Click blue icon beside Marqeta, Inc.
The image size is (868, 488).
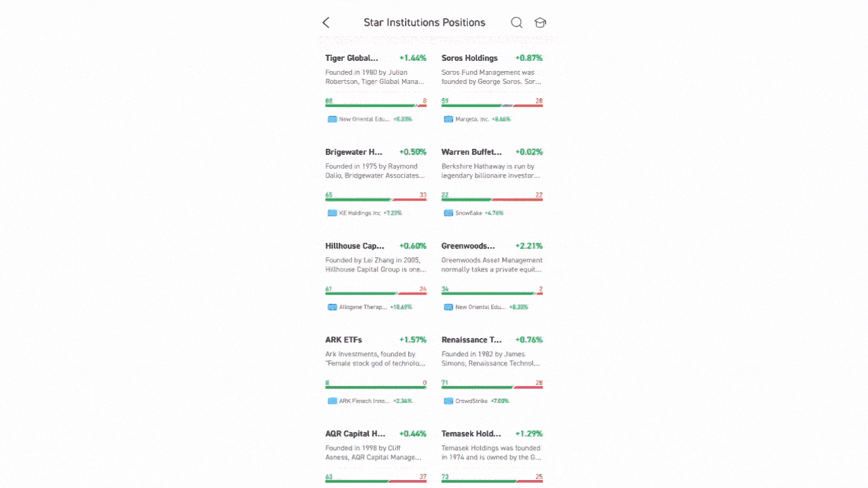tap(448, 119)
